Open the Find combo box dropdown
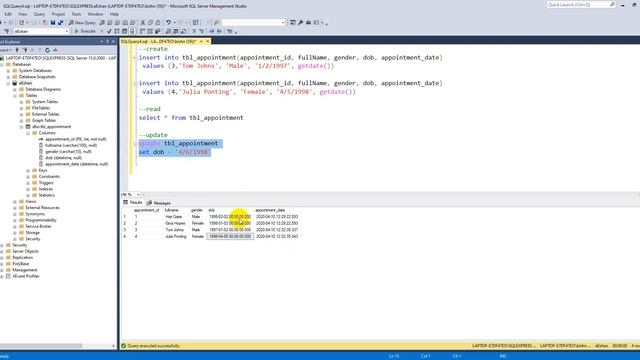640x360 pixels. [283, 22]
